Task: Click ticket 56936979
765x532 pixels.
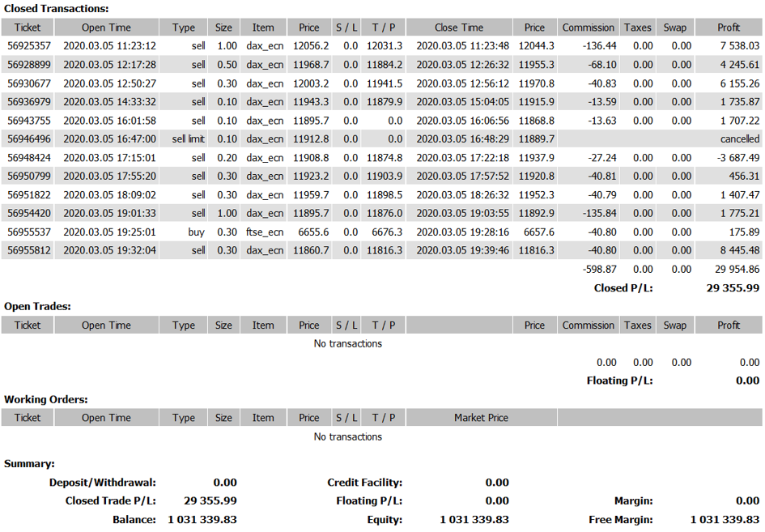Action: pyautogui.click(x=29, y=102)
